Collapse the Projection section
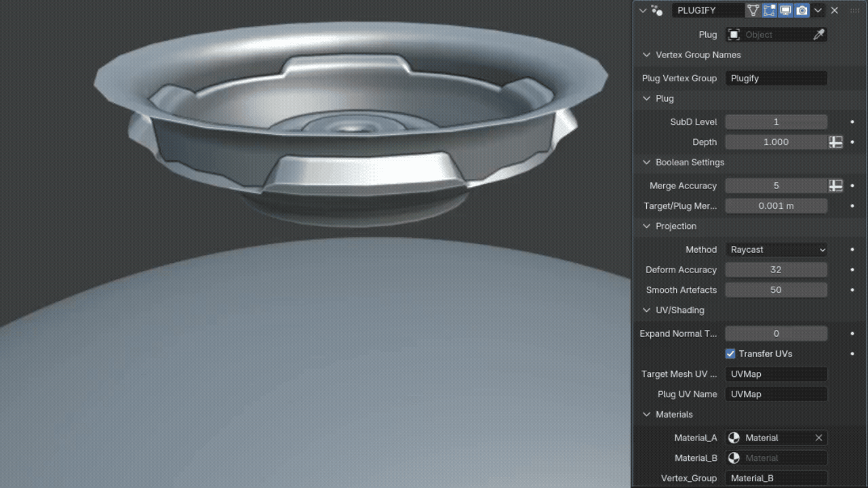Viewport: 868px width, 488px height. click(646, 226)
